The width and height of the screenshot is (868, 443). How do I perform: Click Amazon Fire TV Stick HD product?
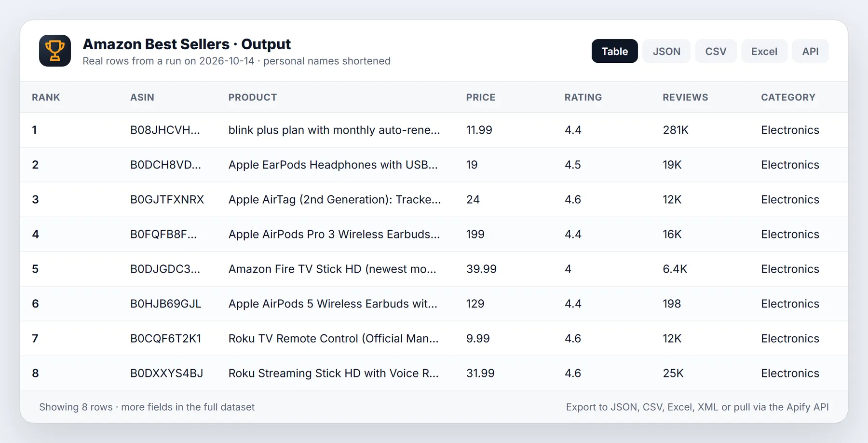[332, 269]
